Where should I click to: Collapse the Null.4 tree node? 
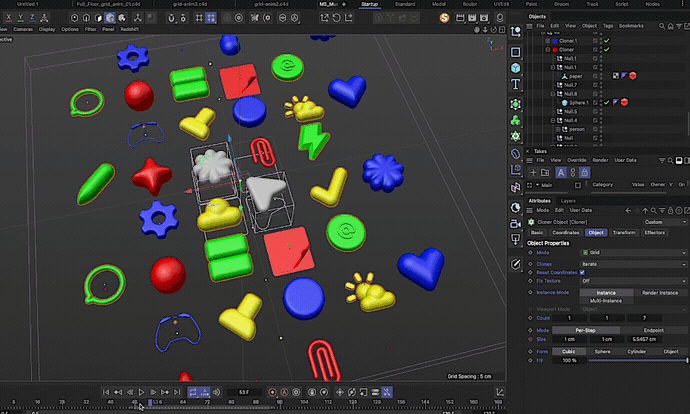point(553,121)
